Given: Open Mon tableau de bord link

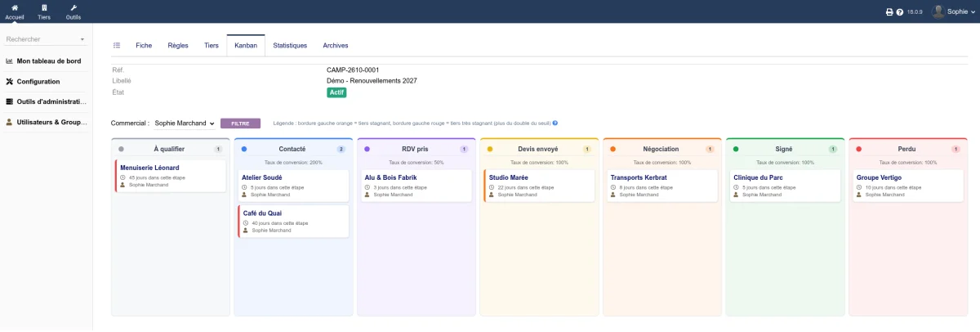Looking at the screenshot, I should [51, 61].
